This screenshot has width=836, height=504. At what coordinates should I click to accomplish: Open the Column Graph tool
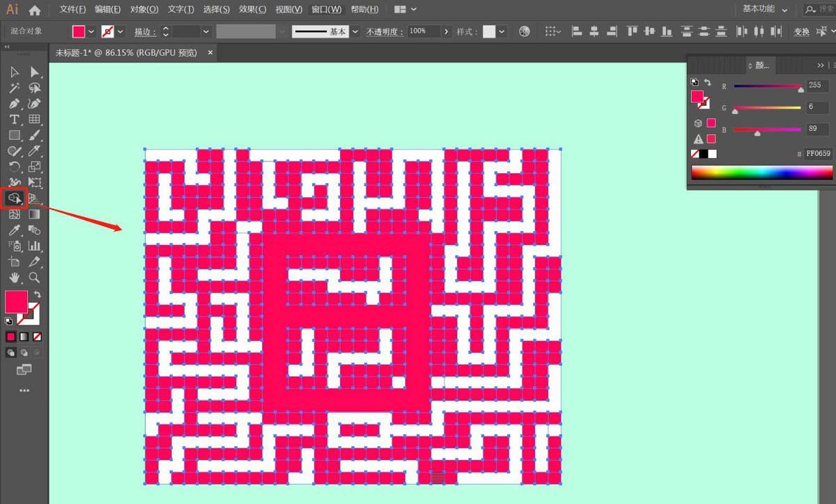click(x=33, y=246)
